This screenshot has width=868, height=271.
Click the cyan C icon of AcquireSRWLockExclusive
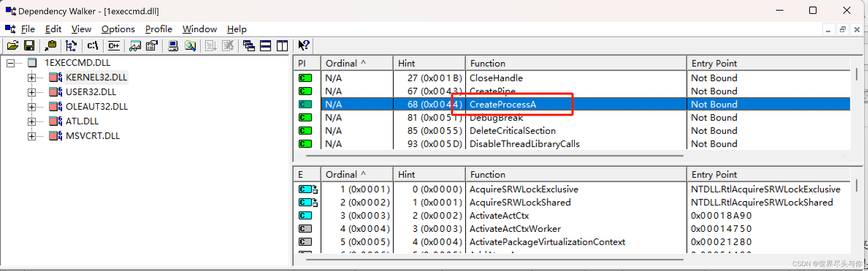(308, 189)
